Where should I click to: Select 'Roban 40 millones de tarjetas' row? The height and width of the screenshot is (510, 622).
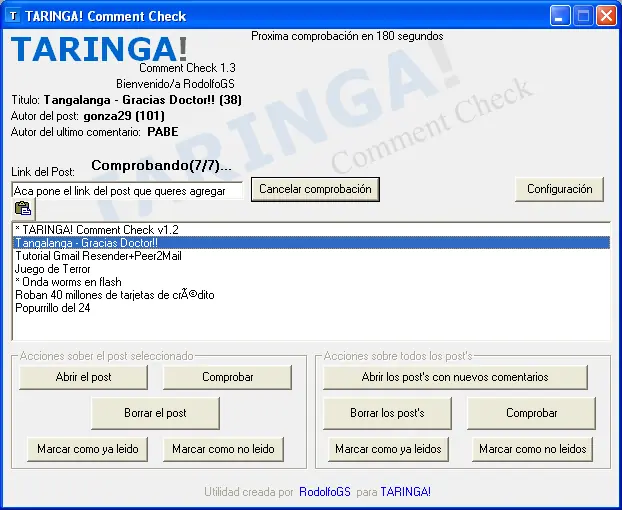point(311,295)
